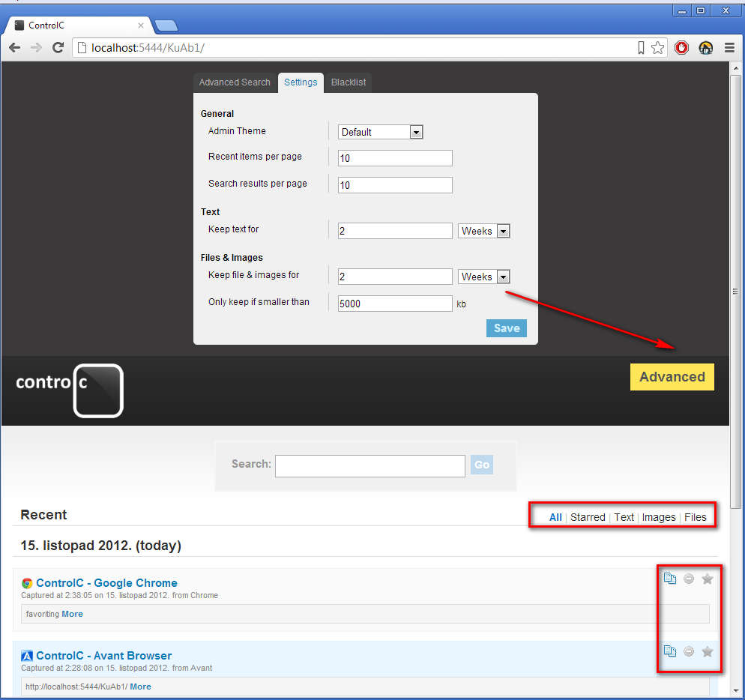This screenshot has width=745, height=700.
Task: Open the Keep file & images Weeks dropdown
Action: (x=483, y=277)
